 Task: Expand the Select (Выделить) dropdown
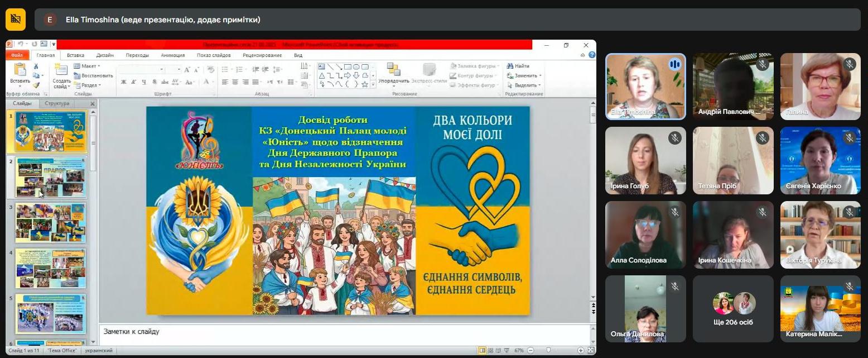click(x=524, y=85)
